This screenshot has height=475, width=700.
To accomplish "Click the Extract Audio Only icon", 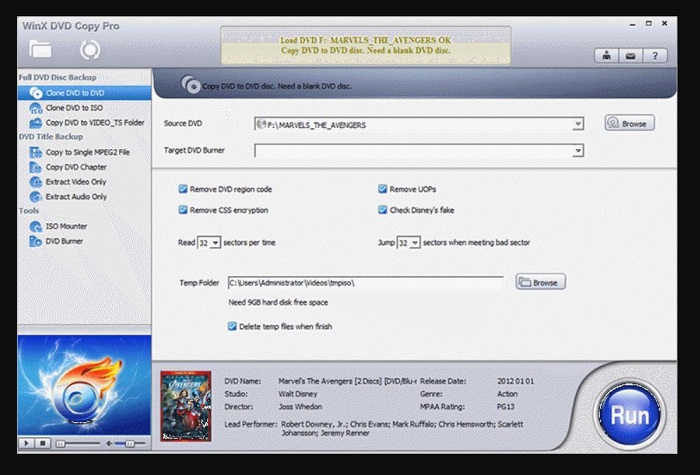I will (36, 196).
